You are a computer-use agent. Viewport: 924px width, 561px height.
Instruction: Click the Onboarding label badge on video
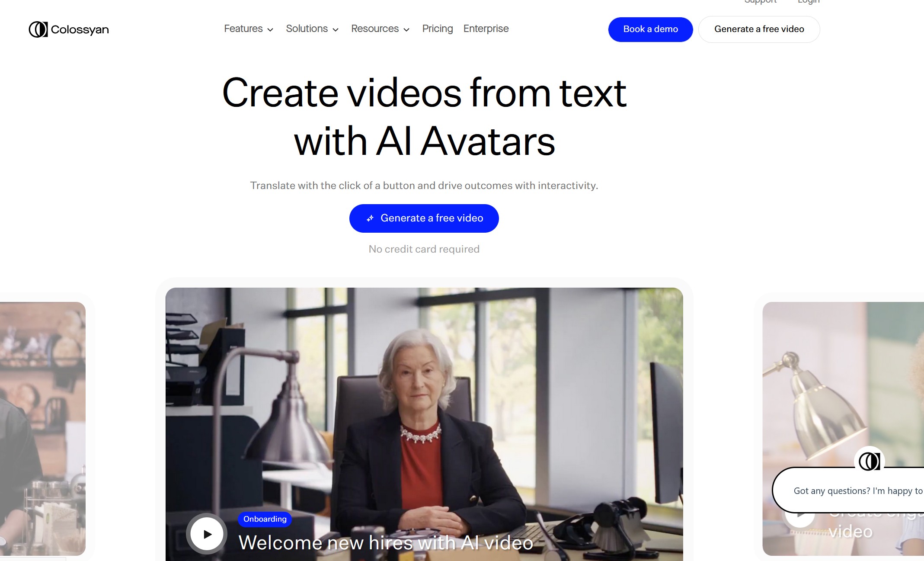click(263, 519)
